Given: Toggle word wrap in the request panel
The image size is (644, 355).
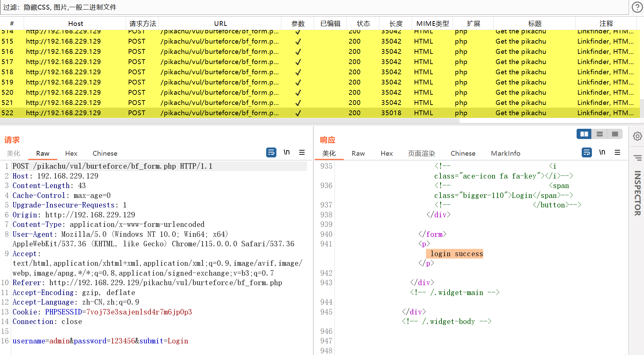Looking at the screenshot, I should click(271, 152).
